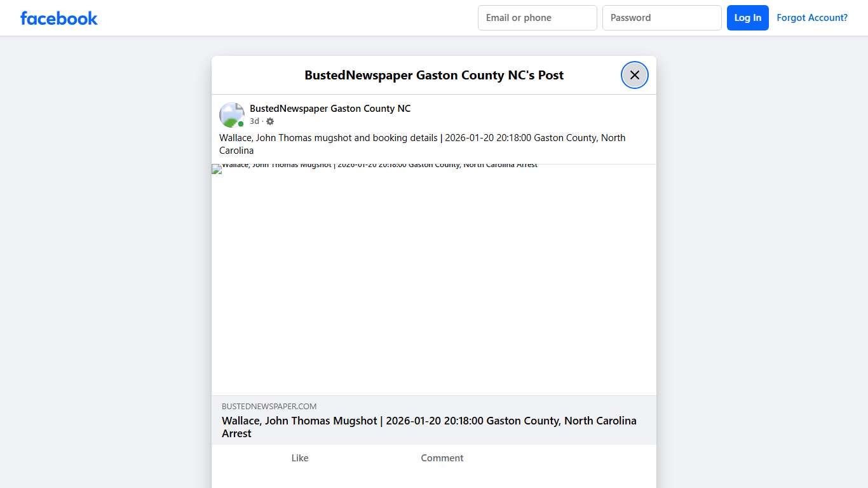Click the page profile picture thumbnail
Viewport: 868px width, 488px height.
coord(231,114)
